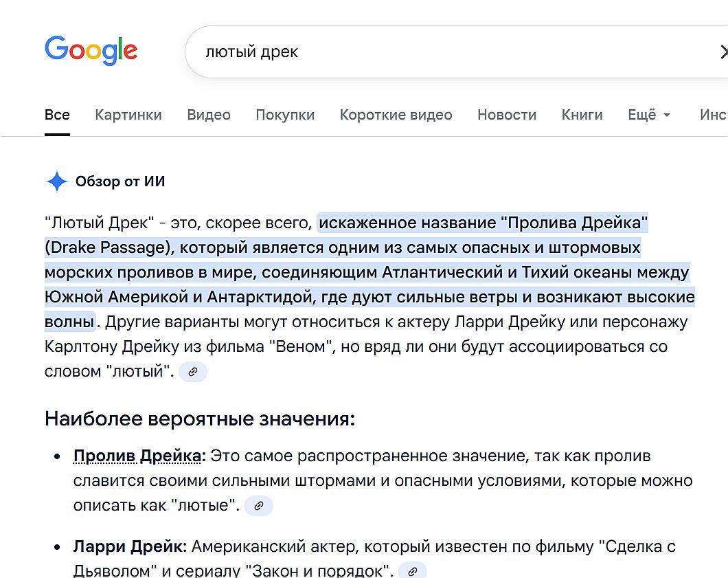Switch to the Картинки tab

128,115
